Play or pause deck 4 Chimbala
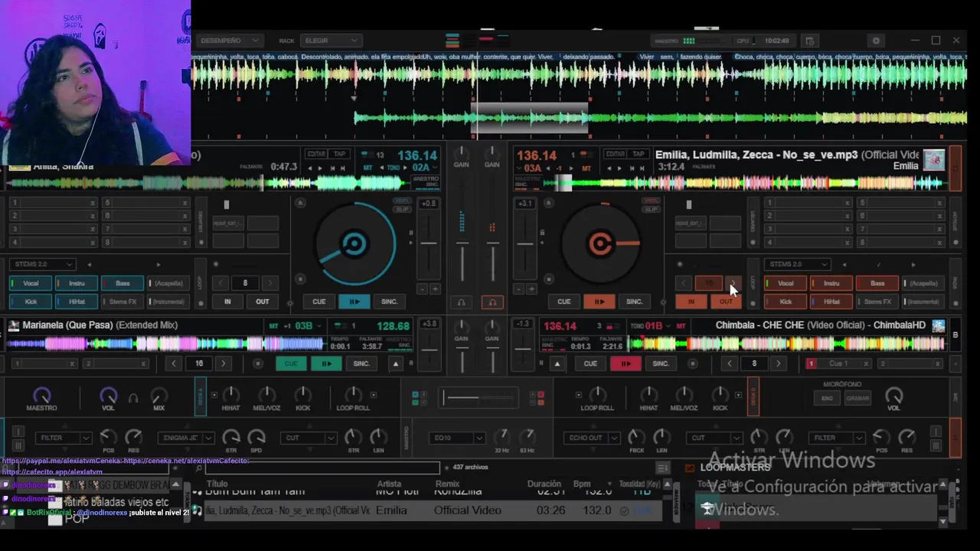The image size is (980, 551). [x=626, y=364]
